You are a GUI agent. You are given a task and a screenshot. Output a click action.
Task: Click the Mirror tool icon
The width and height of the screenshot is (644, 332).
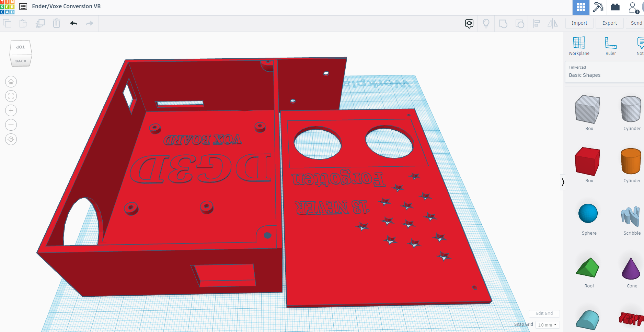click(x=553, y=23)
